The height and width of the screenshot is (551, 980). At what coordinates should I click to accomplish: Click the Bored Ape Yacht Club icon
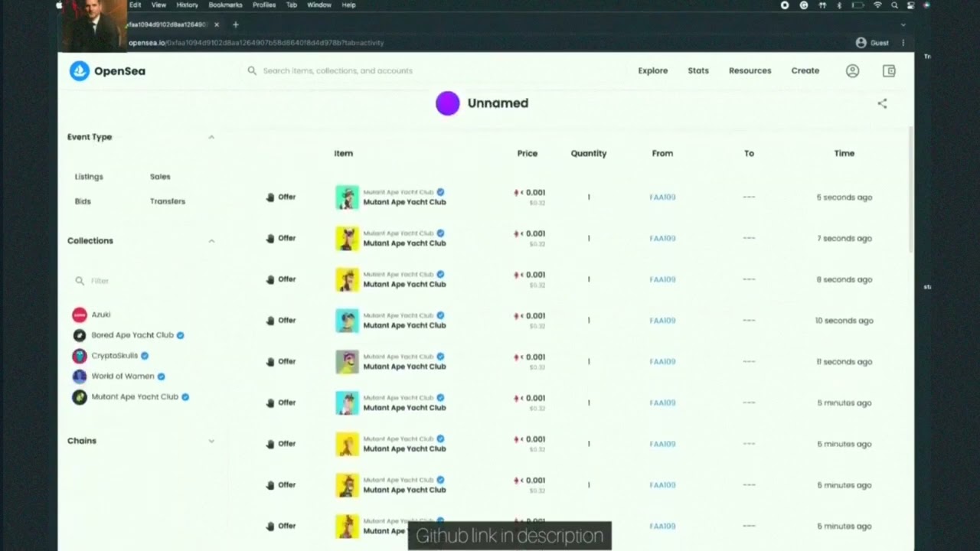point(80,335)
